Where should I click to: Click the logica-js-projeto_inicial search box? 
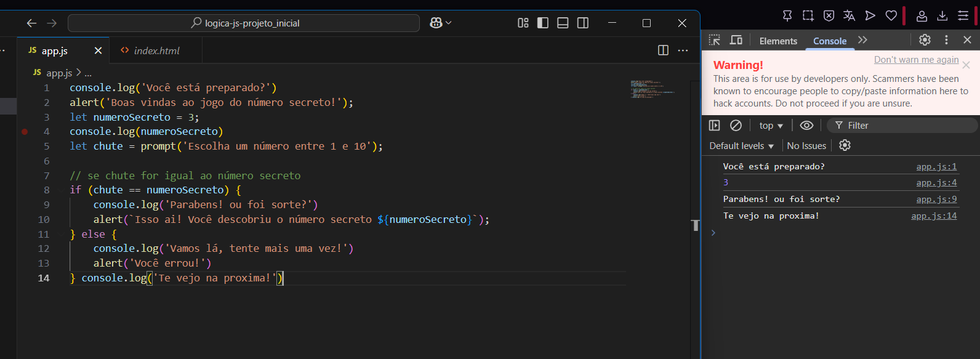pyautogui.click(x=244, y=23)
